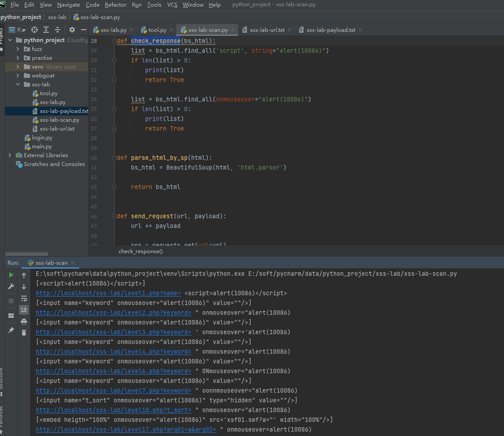Open the Window menu

pyautogui.click(x=193, y=4)
